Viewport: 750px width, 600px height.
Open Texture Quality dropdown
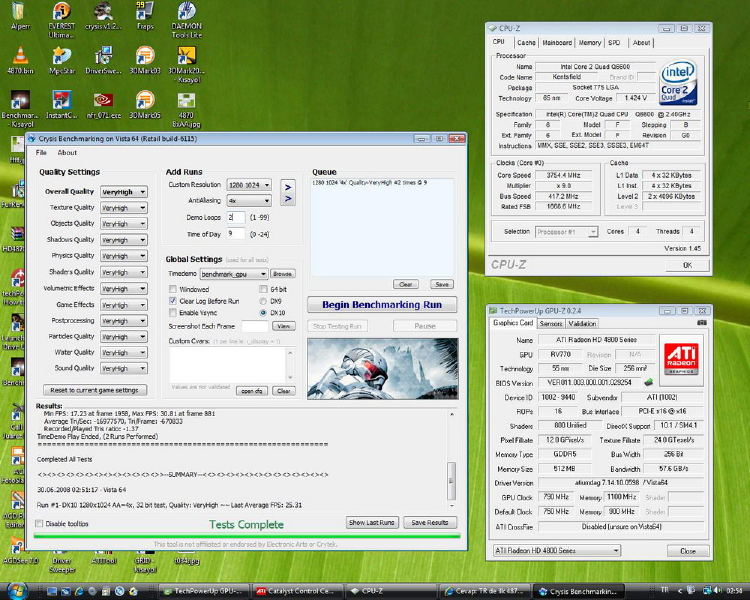click(123, 208)
